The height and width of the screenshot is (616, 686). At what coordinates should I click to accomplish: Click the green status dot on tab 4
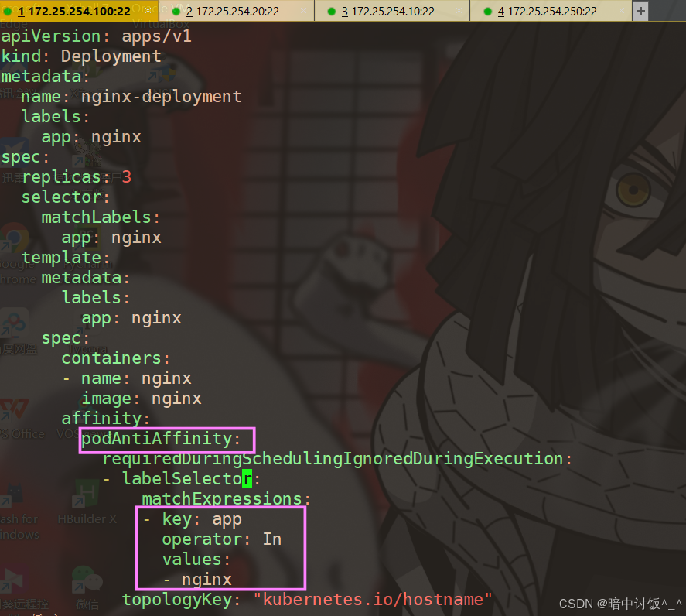pos(488,12)
